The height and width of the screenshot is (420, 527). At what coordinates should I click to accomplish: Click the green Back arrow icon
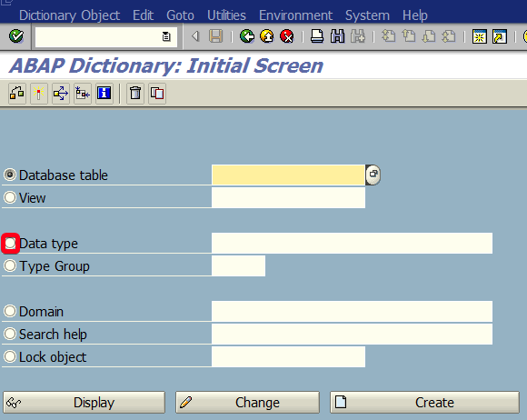point(247,36)
